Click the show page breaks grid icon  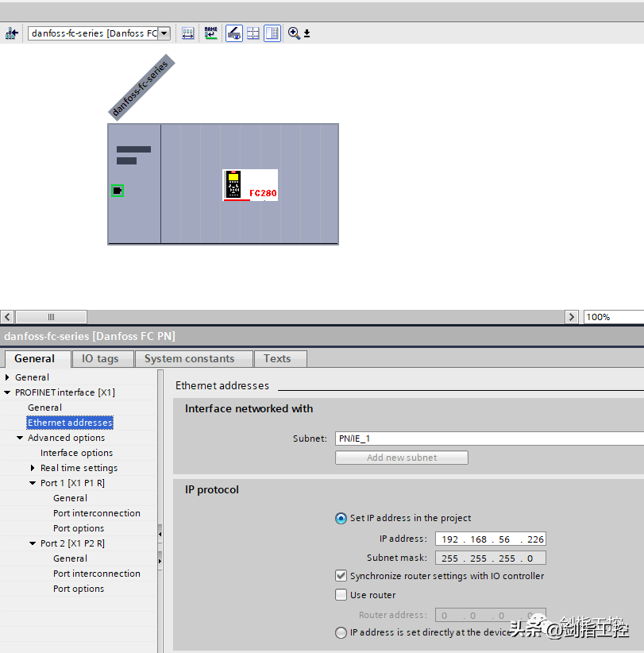point(253,33)
